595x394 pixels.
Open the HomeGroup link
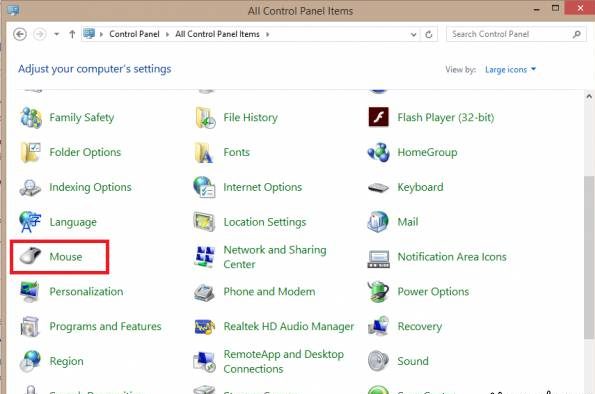(427, 152)
